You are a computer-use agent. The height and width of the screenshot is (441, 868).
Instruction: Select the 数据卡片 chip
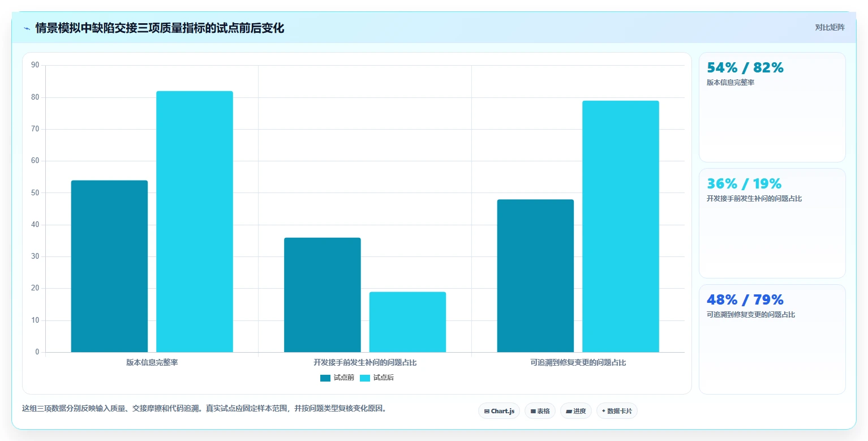pyautogui.click(x=617, y=411)
